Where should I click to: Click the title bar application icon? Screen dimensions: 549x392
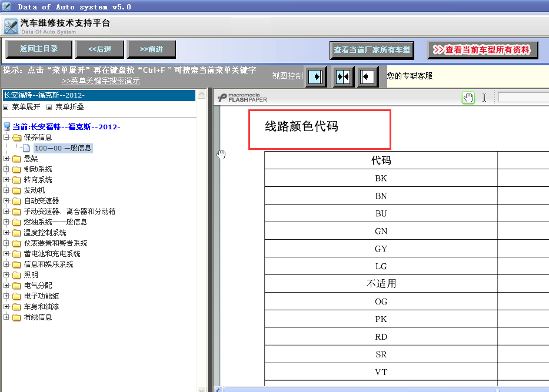pos(6,6)
